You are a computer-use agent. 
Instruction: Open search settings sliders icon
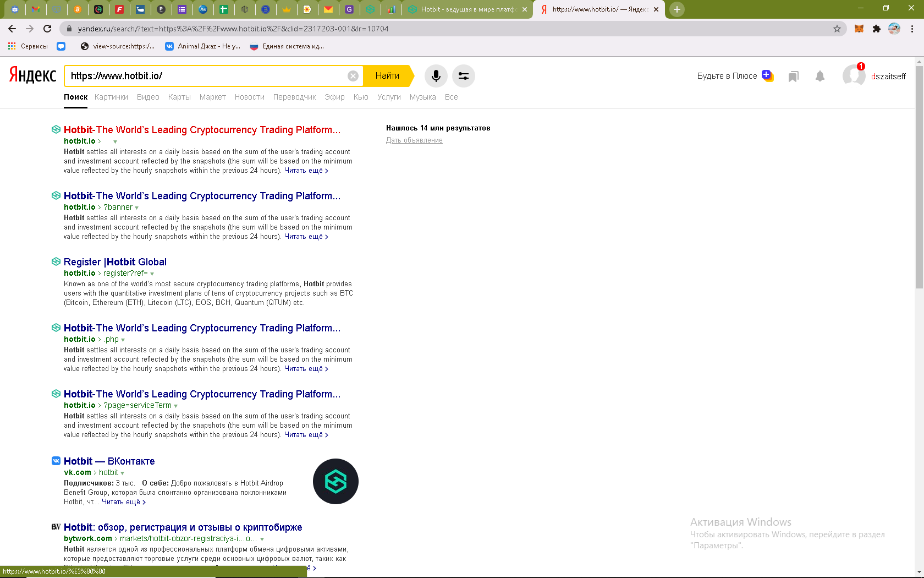pyautogui.click(x=464, y=76)
